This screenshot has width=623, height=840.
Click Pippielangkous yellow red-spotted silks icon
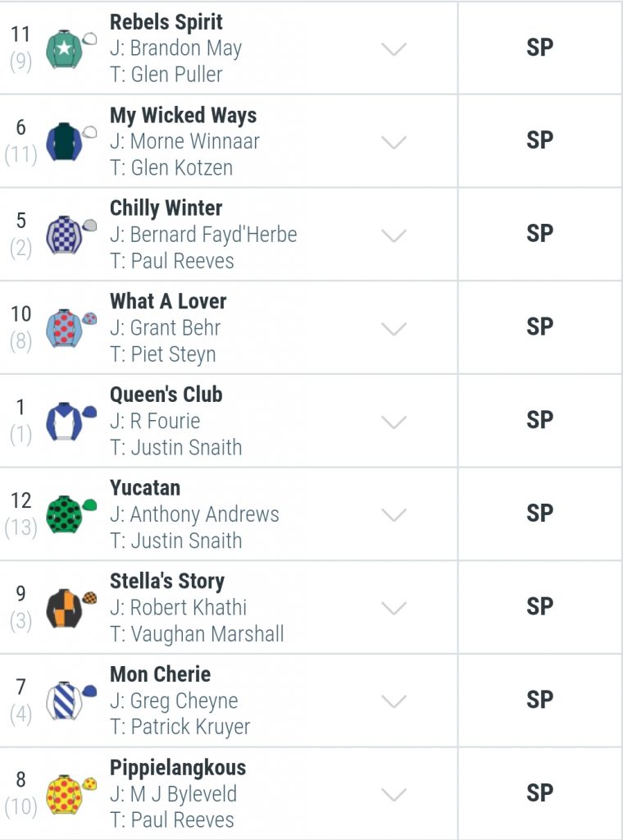coord(70,794)
